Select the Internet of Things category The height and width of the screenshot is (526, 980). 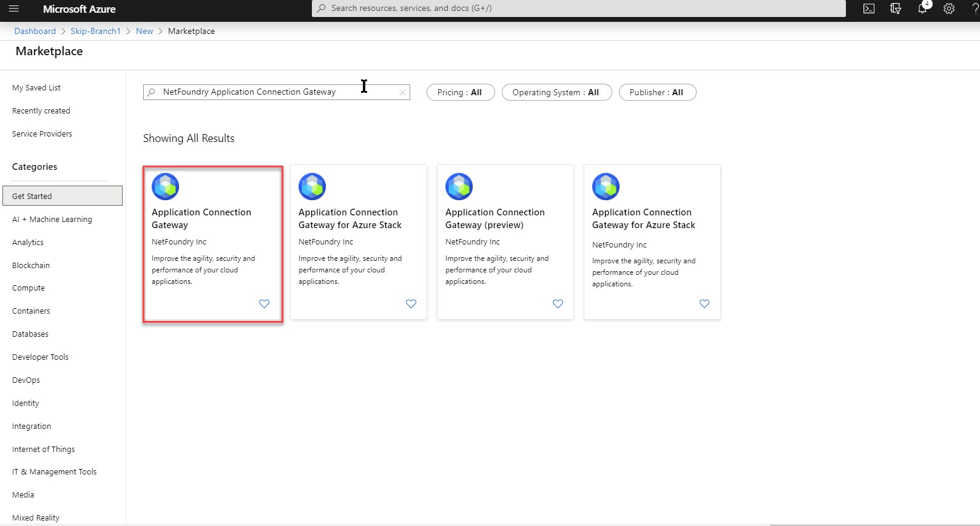44,450
